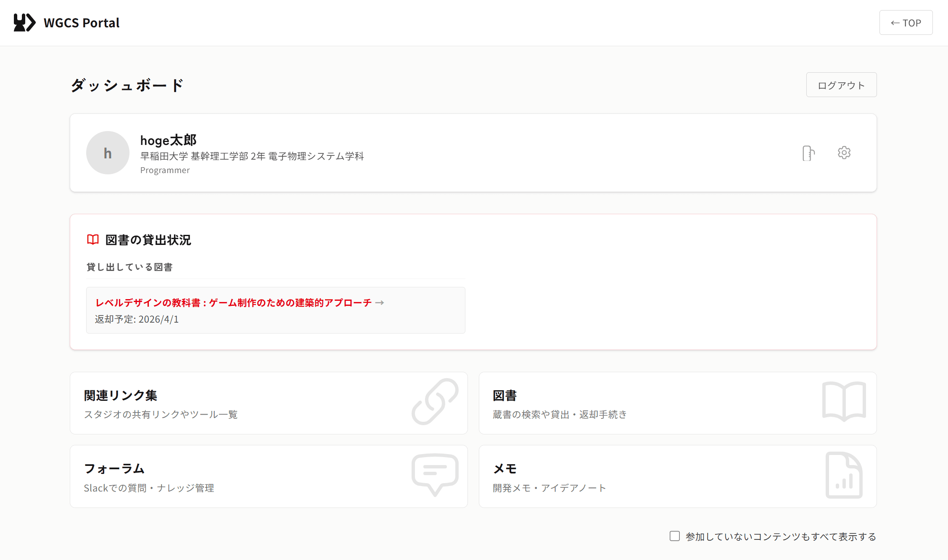Click the chain link icon on the 関連リンク集 card
The width and height of the screenshot is (948, 560).
435,402
